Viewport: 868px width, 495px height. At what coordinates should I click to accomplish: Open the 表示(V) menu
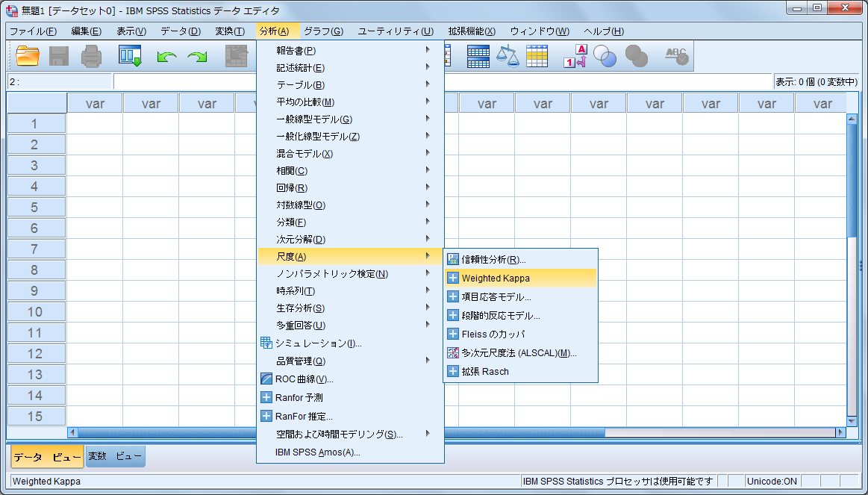(x=131, y=31)
